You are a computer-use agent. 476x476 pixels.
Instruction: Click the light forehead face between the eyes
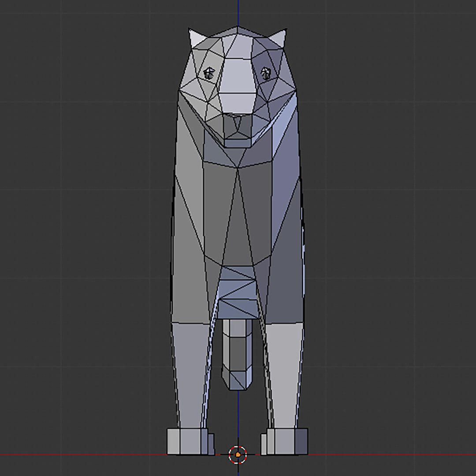238,76
